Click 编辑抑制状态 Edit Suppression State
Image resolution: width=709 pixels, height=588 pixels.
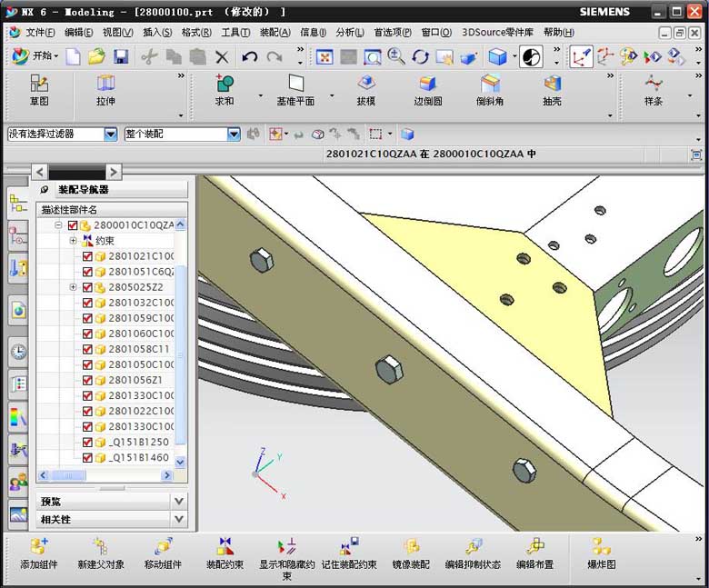473,553
